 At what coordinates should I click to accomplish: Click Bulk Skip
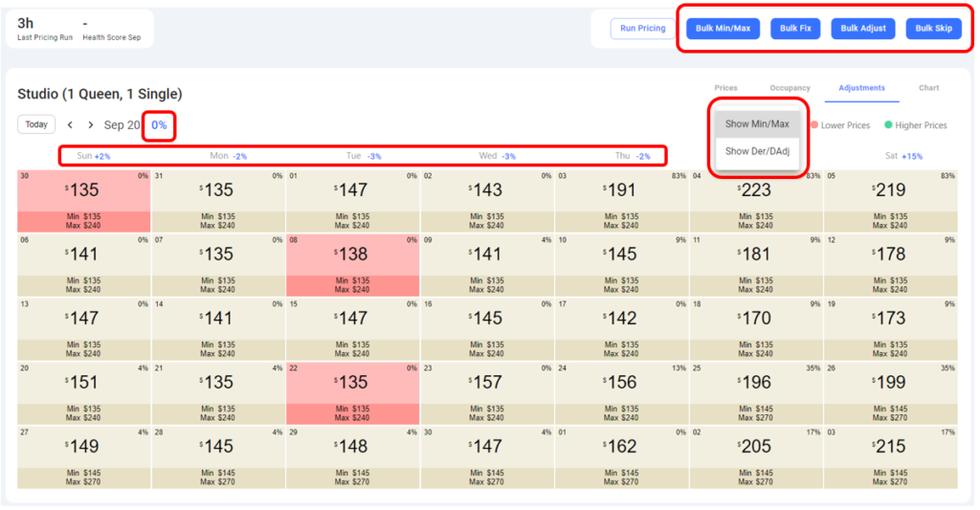tap(934, 28)
